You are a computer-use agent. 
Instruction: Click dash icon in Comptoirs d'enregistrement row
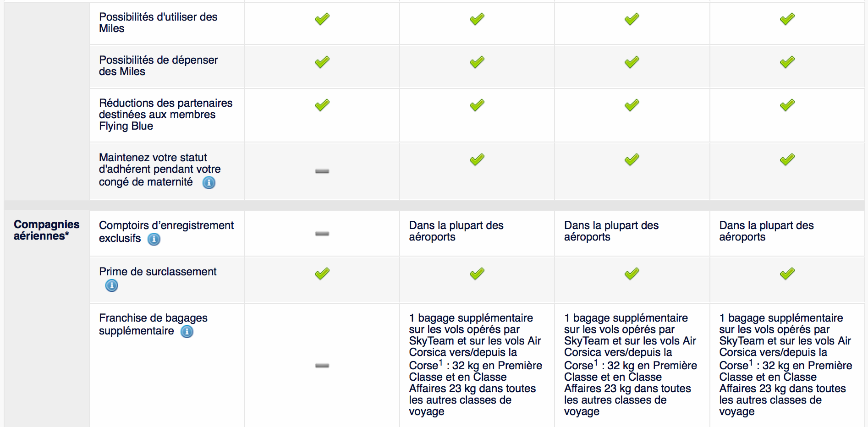322,234
